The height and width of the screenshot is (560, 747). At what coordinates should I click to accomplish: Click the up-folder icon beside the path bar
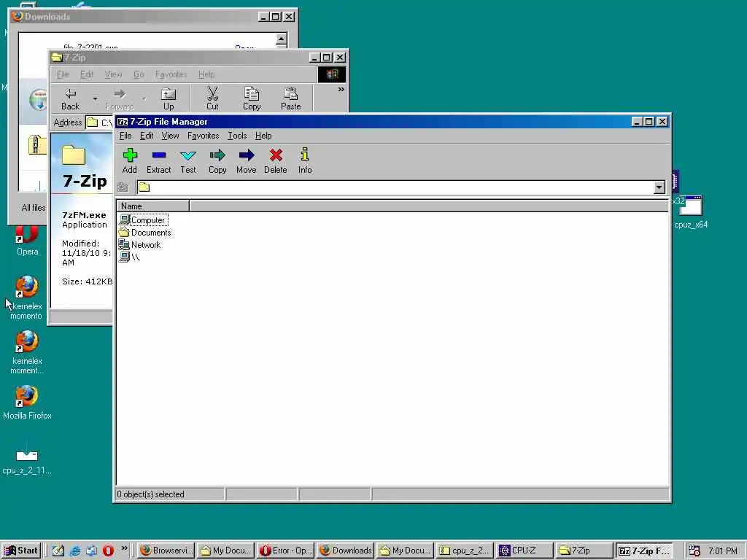tap(123, 187)
